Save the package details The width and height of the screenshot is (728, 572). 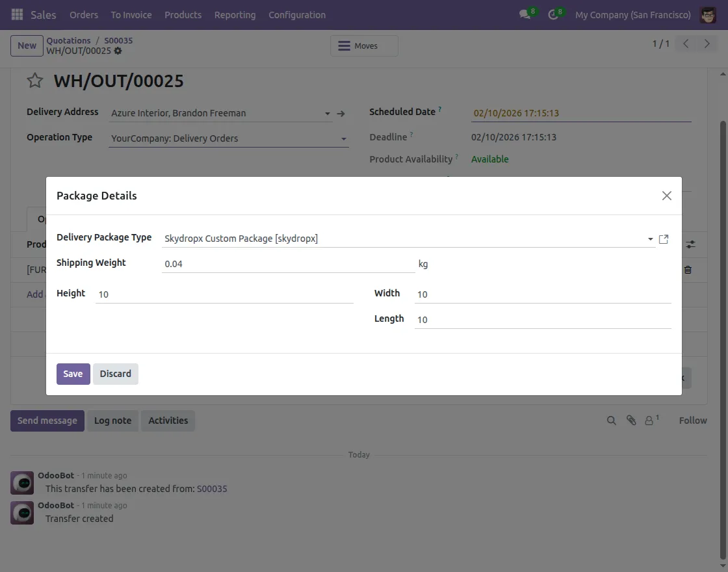pyautogui.click(x=73, y=374)
